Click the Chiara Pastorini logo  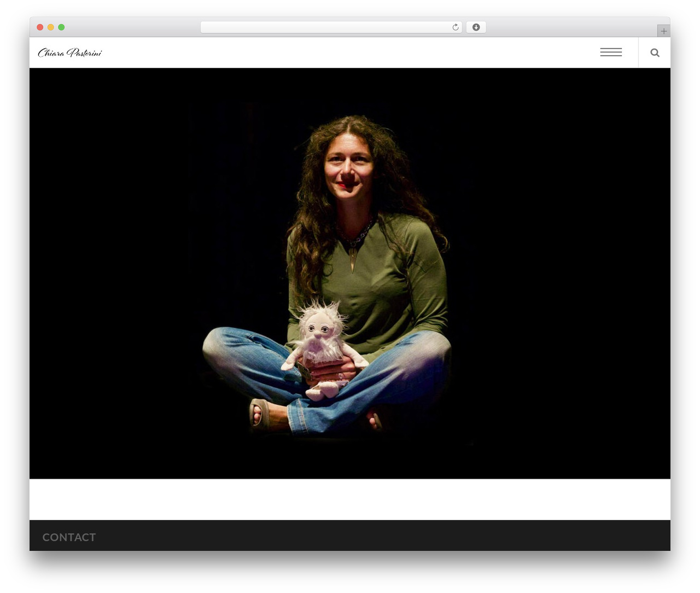click(x=69, y=53)
